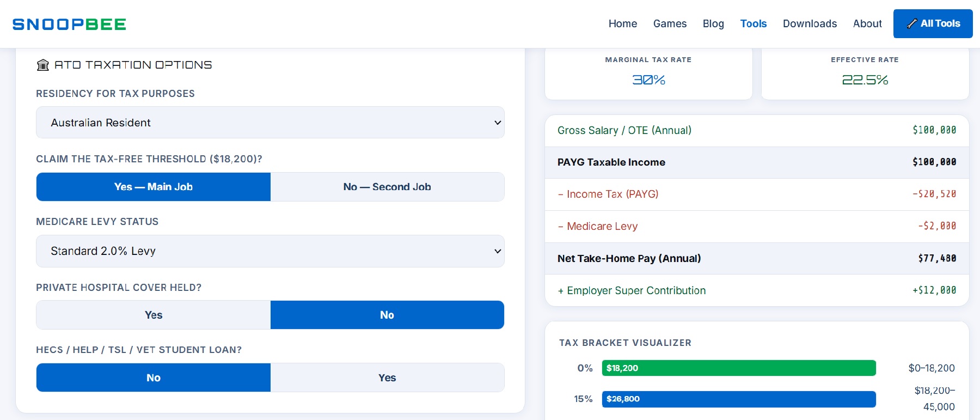Click the green 0% bracket bar $18,200

[x=739, y=368]
